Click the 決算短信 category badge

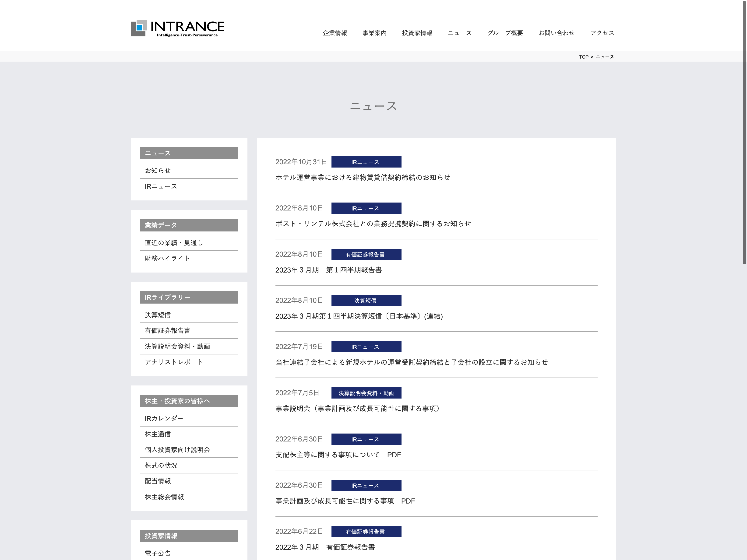pos(366,301)
